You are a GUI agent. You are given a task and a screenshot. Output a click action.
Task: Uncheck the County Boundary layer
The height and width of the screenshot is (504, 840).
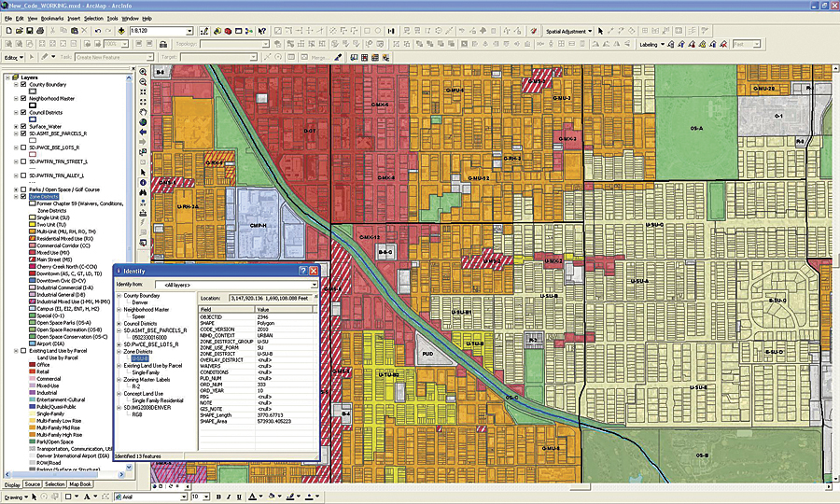tap(23, 85)
